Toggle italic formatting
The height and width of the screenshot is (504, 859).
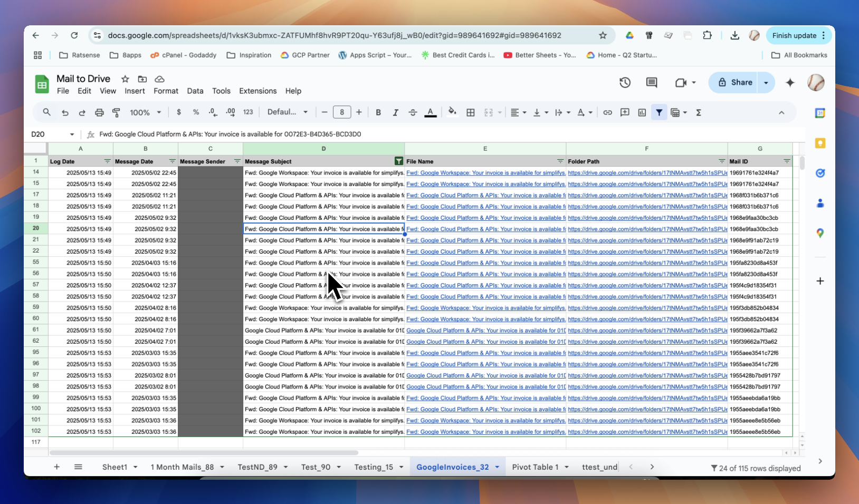coord(395,112)
